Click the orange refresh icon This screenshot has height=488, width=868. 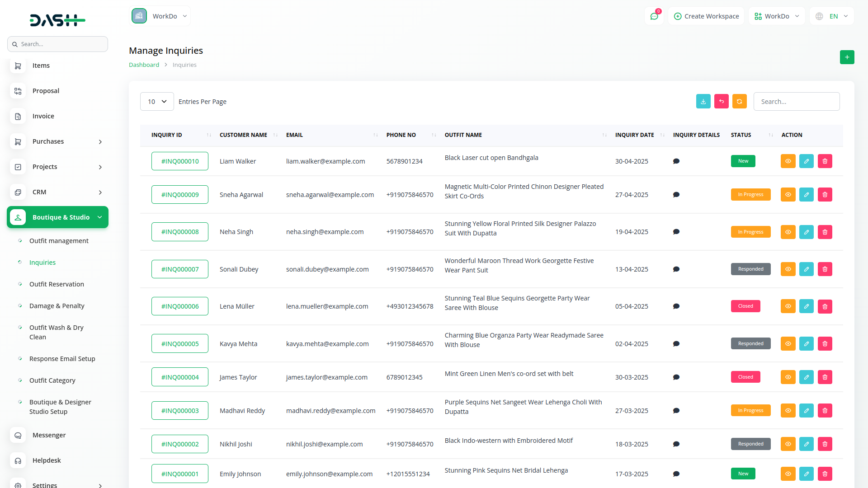point(739,102)
